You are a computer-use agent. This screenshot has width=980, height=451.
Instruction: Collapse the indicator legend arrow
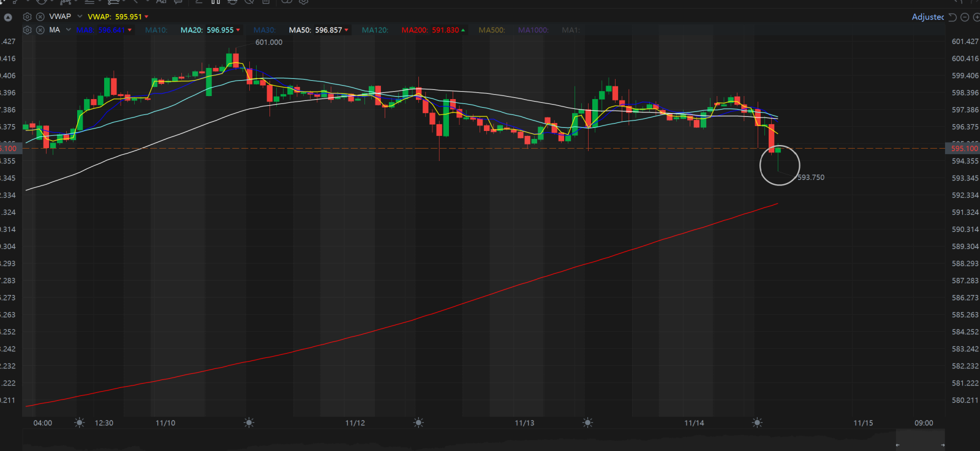[8, 17]
